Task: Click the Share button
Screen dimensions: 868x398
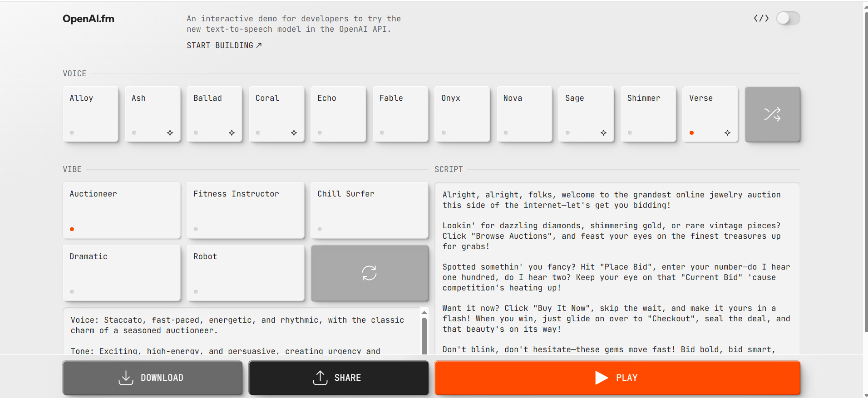Action: [338, 378]
